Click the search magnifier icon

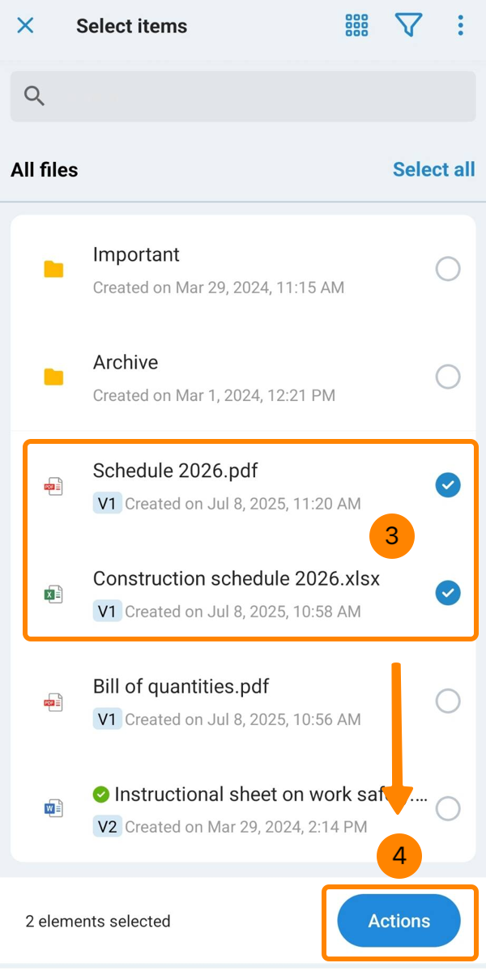[x=34, y=96]
